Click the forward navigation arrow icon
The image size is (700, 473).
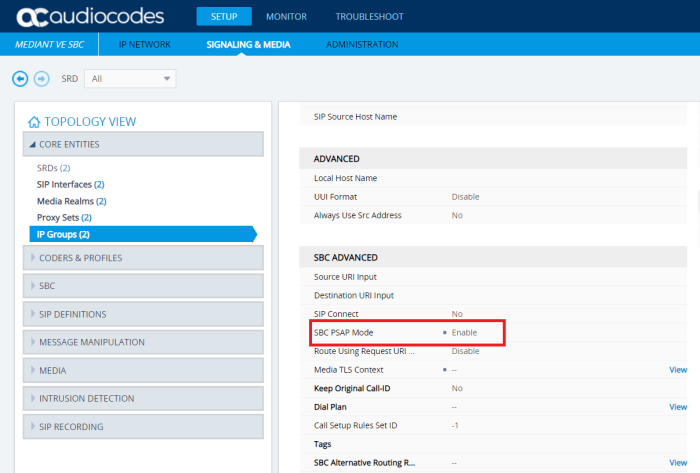point(41,78)
